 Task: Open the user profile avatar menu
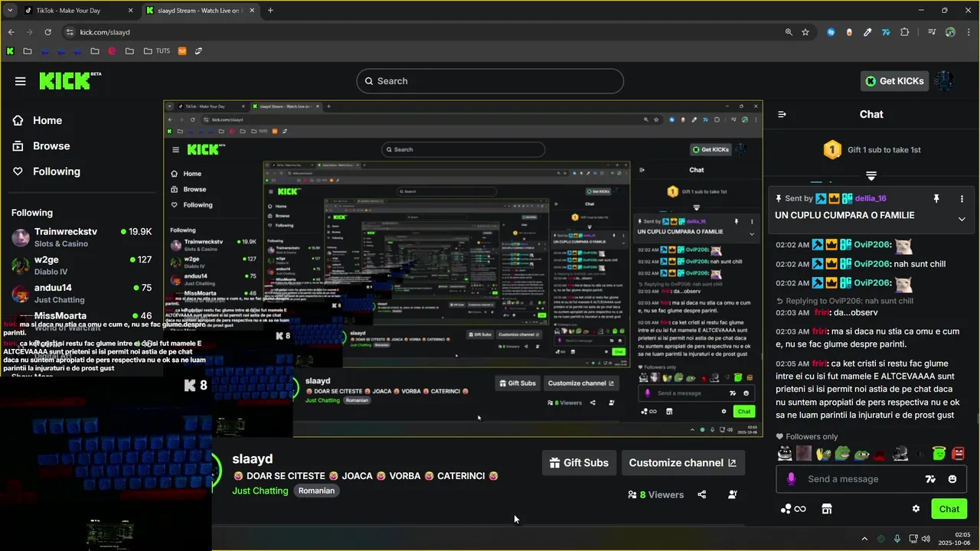[944, 81]
